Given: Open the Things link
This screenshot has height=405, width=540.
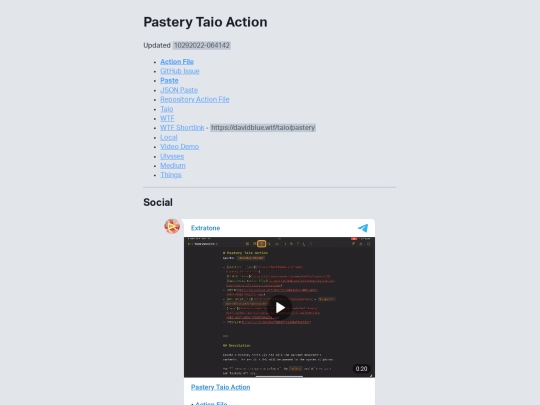Looking at the screenshot, I should (170, 175).
